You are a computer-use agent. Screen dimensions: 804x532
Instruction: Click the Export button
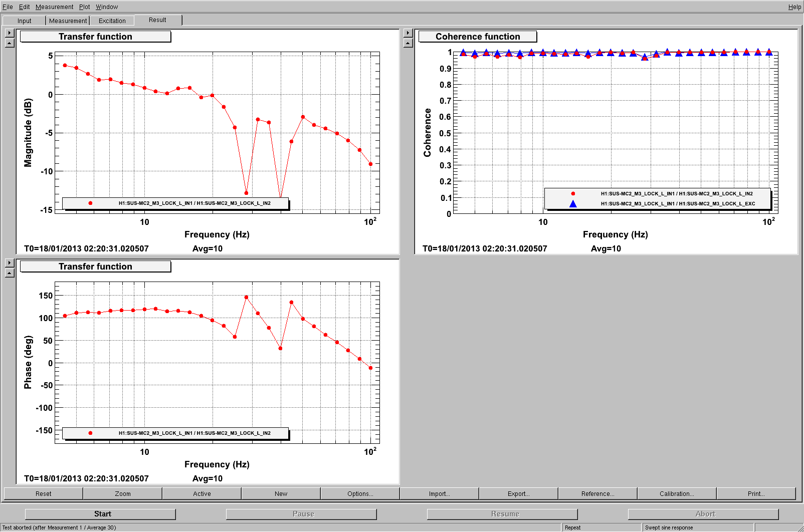point(518,493)
